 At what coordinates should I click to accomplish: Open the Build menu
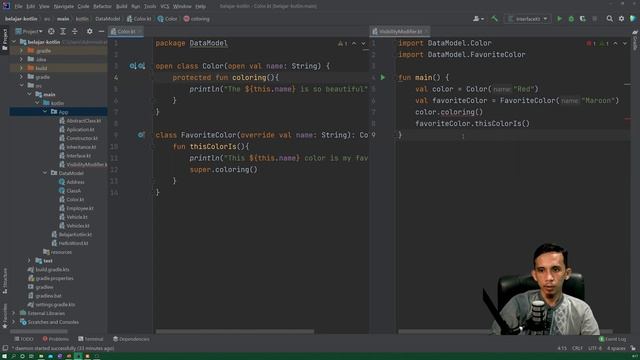click(121, 7)
